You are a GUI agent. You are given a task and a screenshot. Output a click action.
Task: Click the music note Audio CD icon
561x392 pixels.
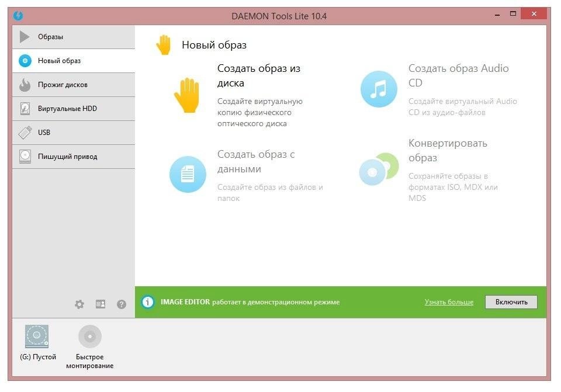coord(379,89)
